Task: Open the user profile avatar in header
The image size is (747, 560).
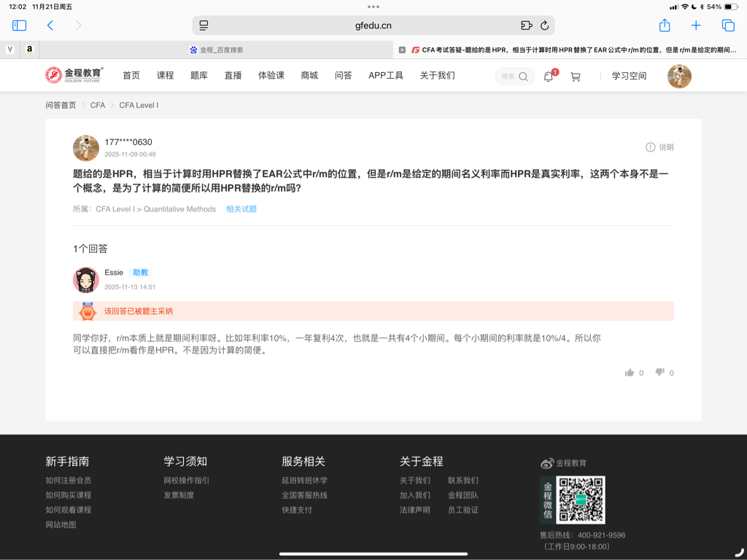Action: tap(679, 77)
